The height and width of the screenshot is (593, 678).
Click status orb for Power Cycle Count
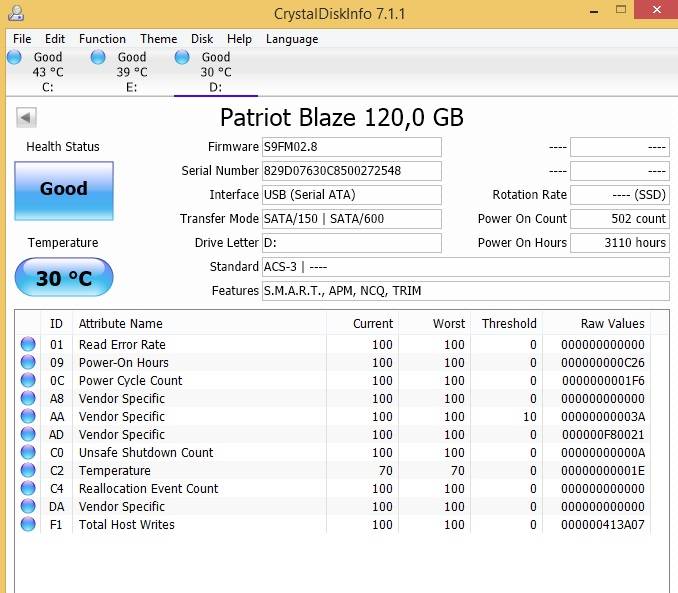[x=28, y=380]
